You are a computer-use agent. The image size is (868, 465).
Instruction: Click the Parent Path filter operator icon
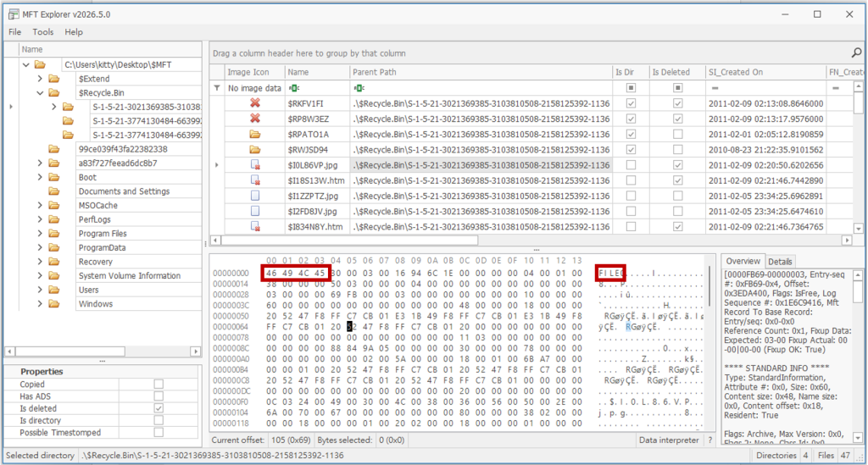pyautogui.click(x=359, y=88)
